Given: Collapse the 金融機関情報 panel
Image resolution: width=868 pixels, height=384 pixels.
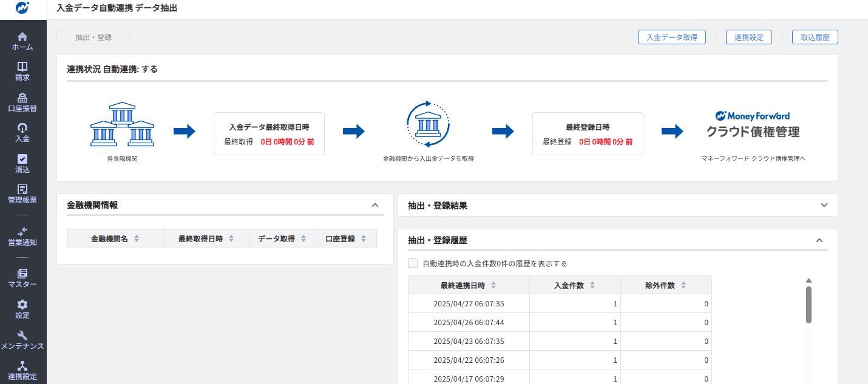Looking at the screenshot, I should (375, 205).
